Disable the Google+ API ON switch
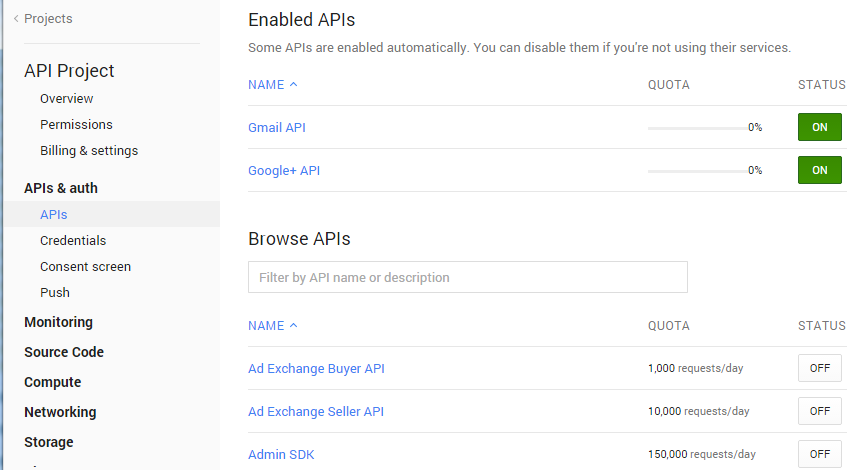Image resolution: width=865 pixels, height=470 pixels. pyautogui.click(x=819, y=170)
